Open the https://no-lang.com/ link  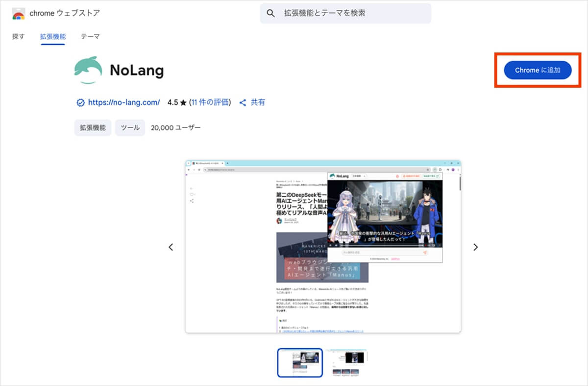124,103
